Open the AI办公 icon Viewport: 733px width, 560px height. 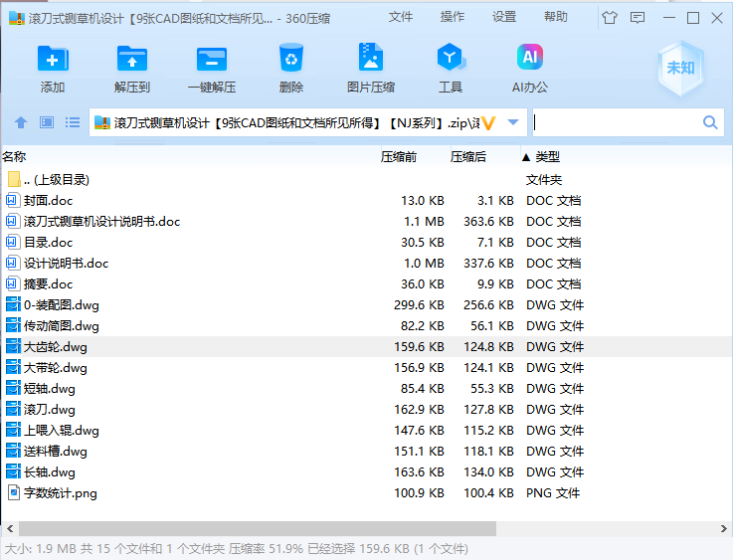530,57
